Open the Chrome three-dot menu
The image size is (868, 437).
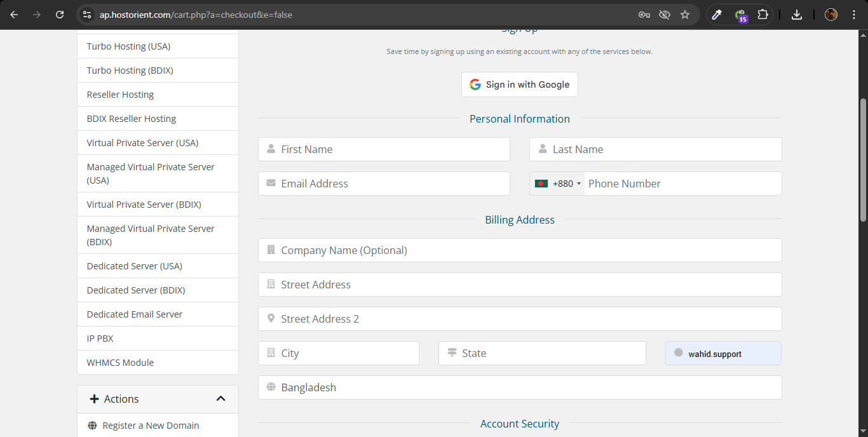(x=853, y=15)
